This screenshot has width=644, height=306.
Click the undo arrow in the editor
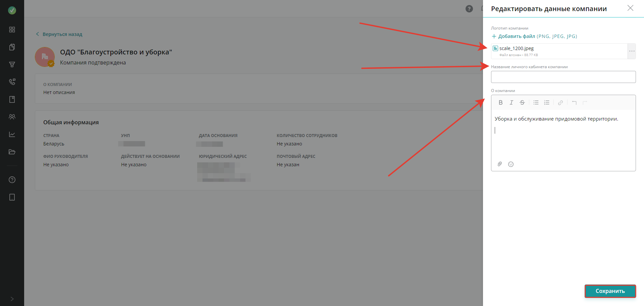(574, 103)
